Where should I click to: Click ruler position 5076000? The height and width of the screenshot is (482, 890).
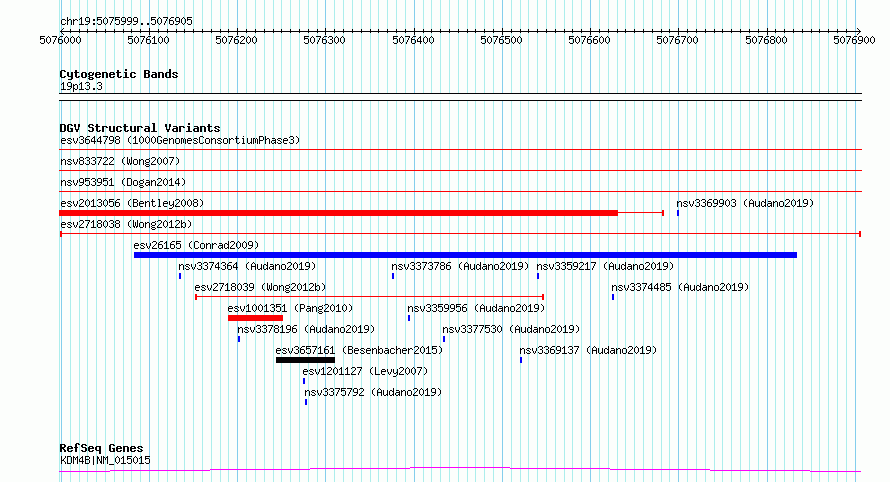[60, 40]
